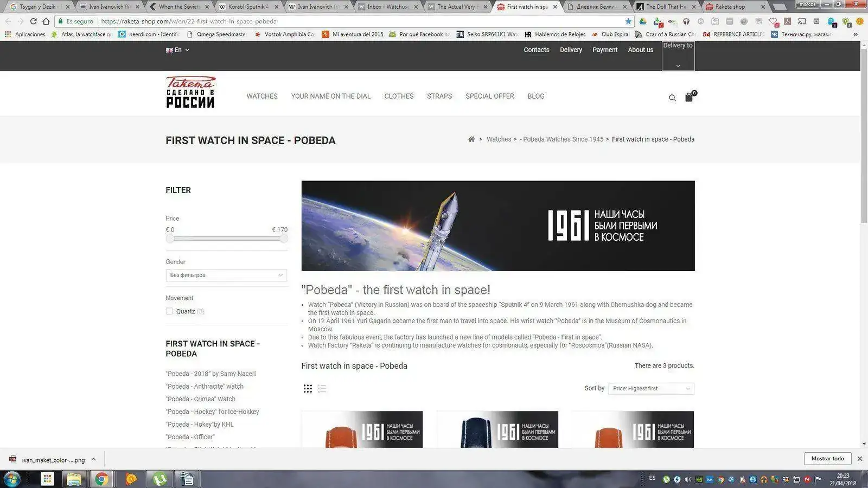
Task: Click the price slider maximum handle
Action: 283,239
